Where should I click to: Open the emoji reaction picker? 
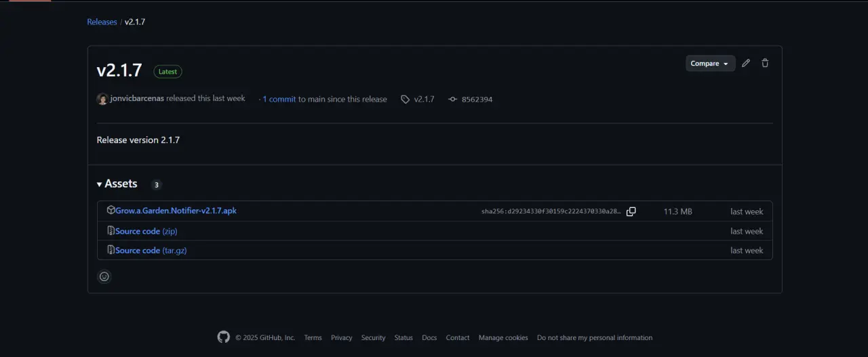click(104, 276)
